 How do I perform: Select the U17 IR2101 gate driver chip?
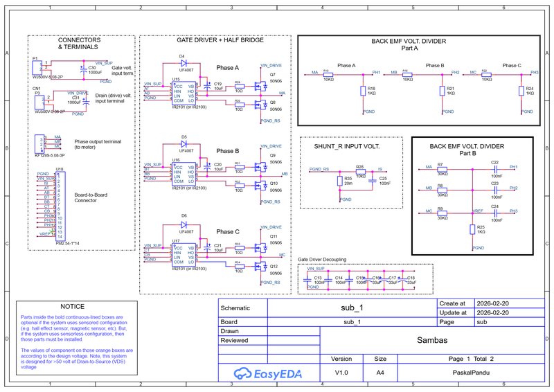tap(184, 255)
